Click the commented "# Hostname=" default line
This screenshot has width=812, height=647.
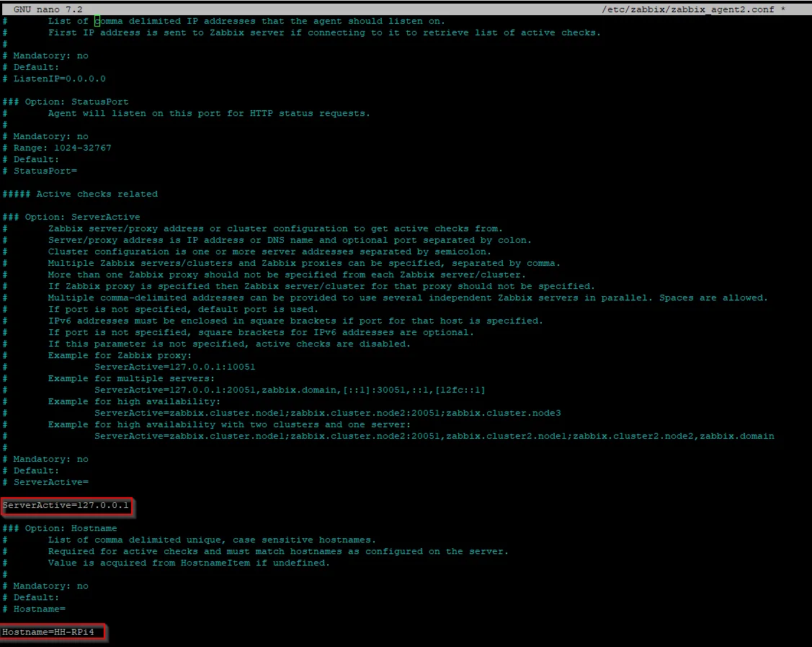pos(34,610)
